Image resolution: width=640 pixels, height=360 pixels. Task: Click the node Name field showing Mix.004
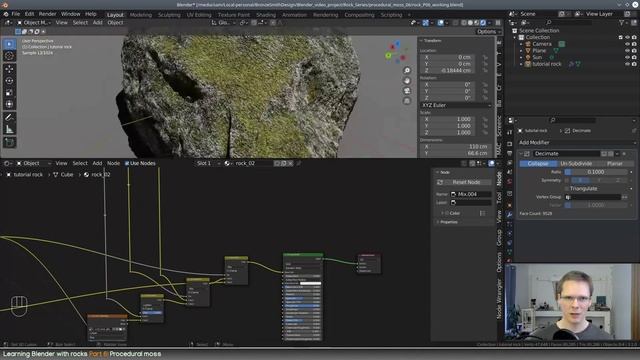click(471, 194)
